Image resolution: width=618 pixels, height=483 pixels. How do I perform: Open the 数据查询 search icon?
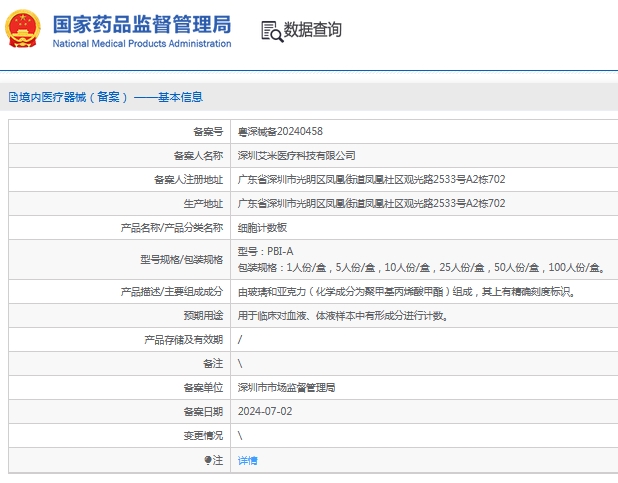(272, 32)
